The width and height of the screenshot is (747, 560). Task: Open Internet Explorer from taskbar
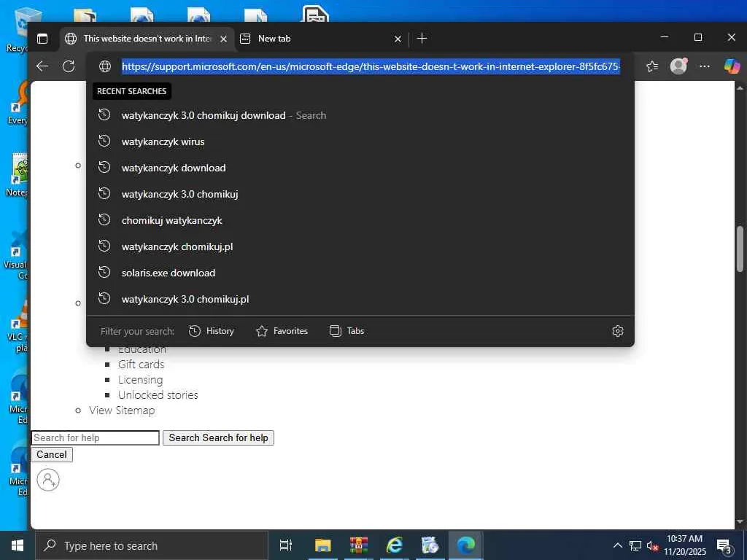pyautogui.click(x=395, y=545)
